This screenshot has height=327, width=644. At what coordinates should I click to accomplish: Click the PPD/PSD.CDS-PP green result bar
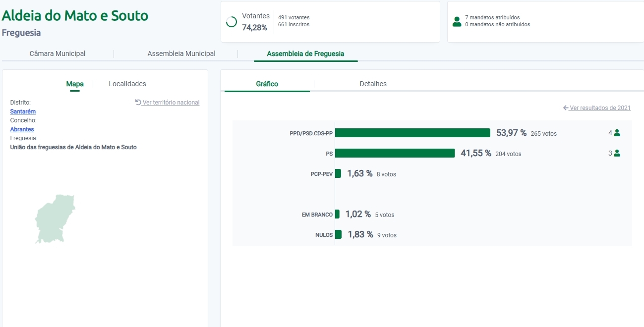click(x=412, y=133)
